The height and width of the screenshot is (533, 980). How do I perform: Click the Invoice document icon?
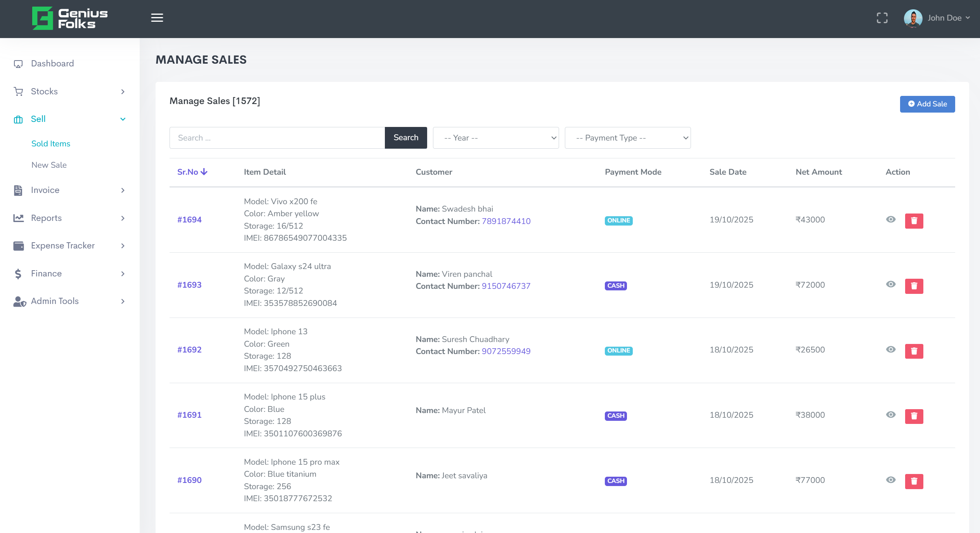[18, 190]
